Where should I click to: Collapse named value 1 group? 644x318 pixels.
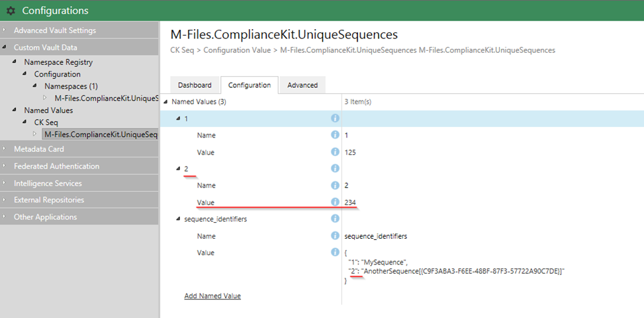pos(178,118)
